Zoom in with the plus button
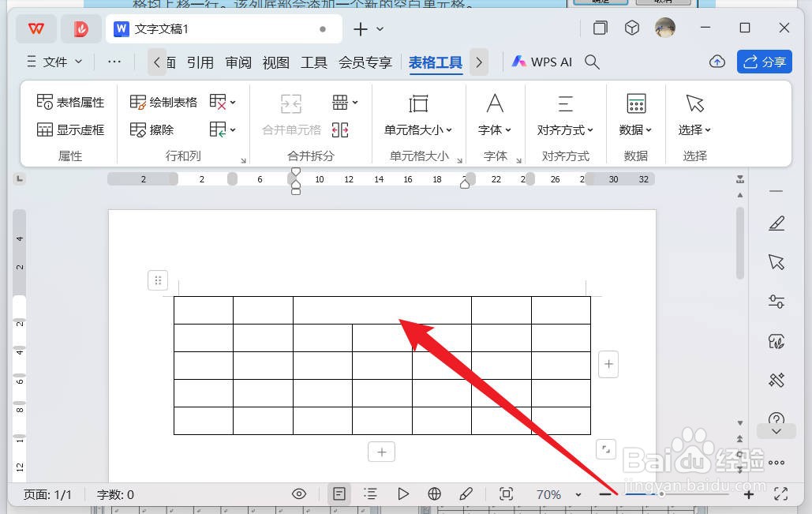812x514 pixels. point(748,493)
